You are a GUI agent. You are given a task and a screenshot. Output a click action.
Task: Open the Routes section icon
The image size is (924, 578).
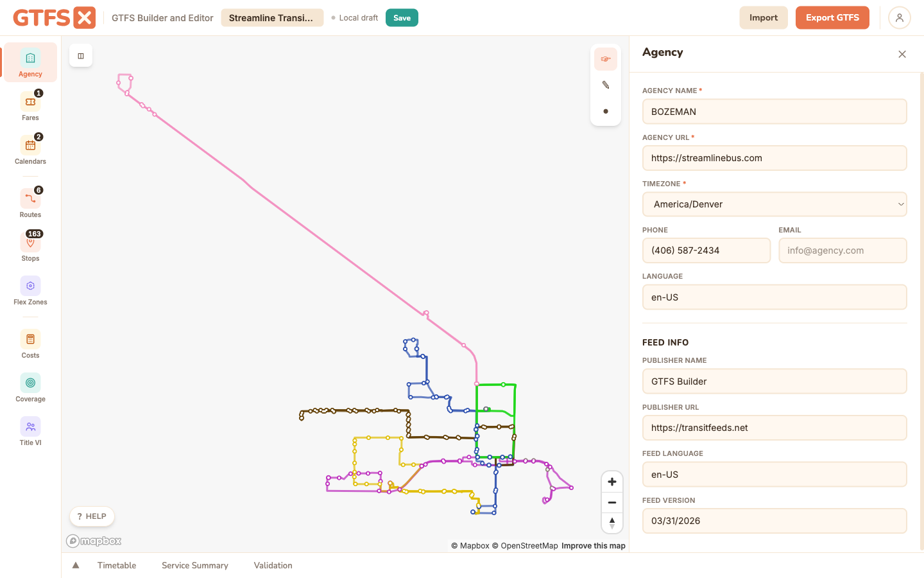pos(30,203)
